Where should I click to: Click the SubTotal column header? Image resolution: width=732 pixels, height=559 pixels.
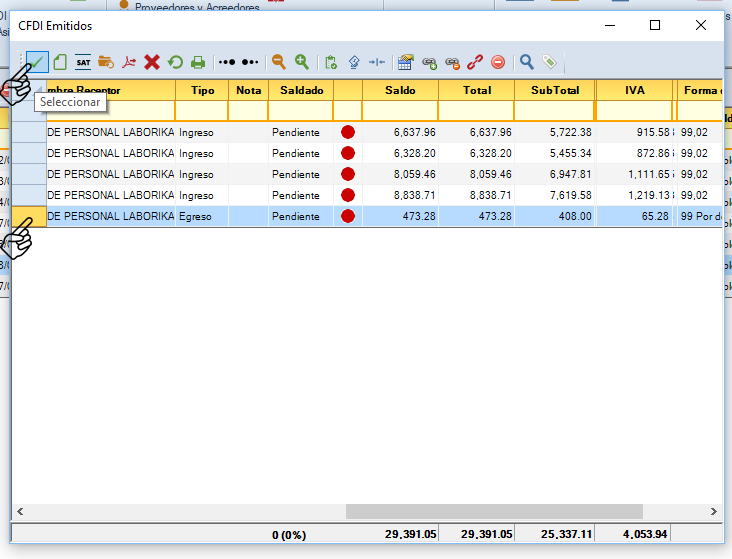(555, 90)
